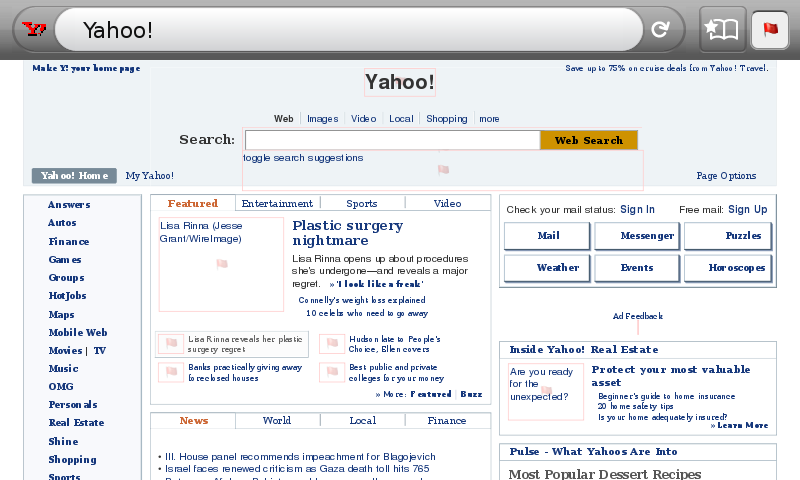Image resolution: width=800 pixels, height=480 pixels.
Task: Open the bookmarks star-book icon
Action: click(722, 30)
